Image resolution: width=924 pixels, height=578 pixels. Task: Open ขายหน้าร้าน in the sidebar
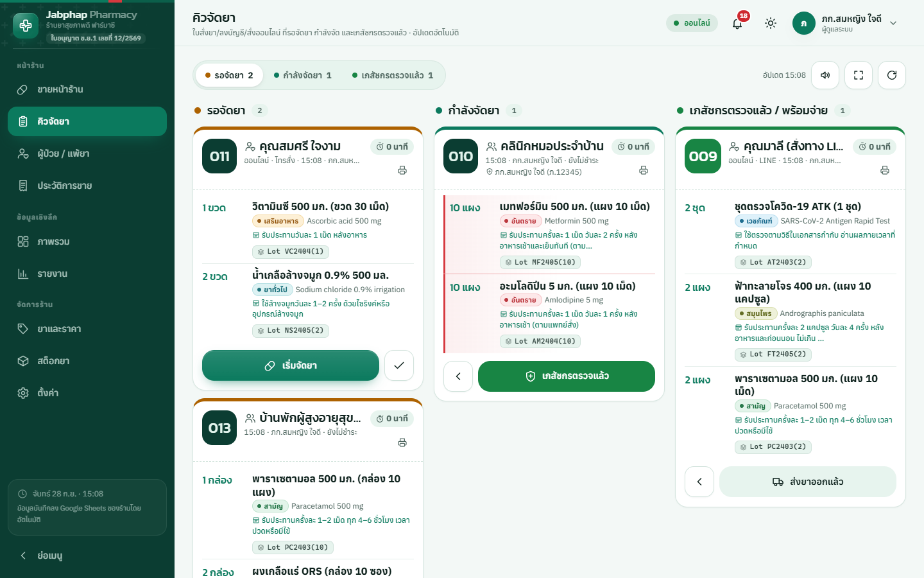click(87, 89)
